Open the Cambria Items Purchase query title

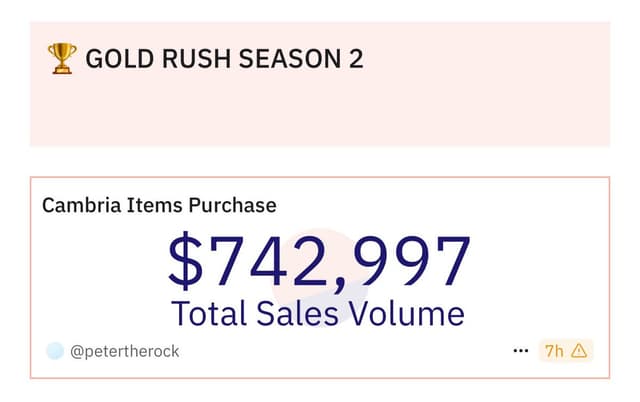pos(159,205)
